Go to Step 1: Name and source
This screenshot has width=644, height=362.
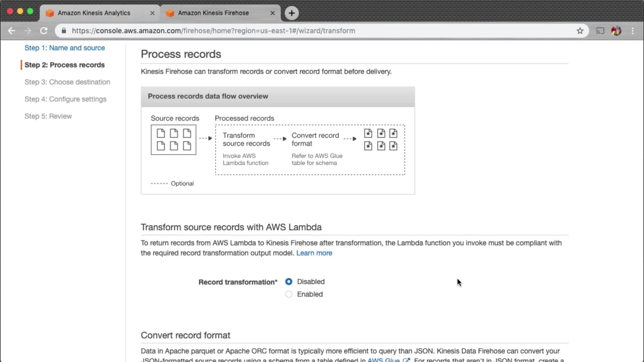click(64, 48)
